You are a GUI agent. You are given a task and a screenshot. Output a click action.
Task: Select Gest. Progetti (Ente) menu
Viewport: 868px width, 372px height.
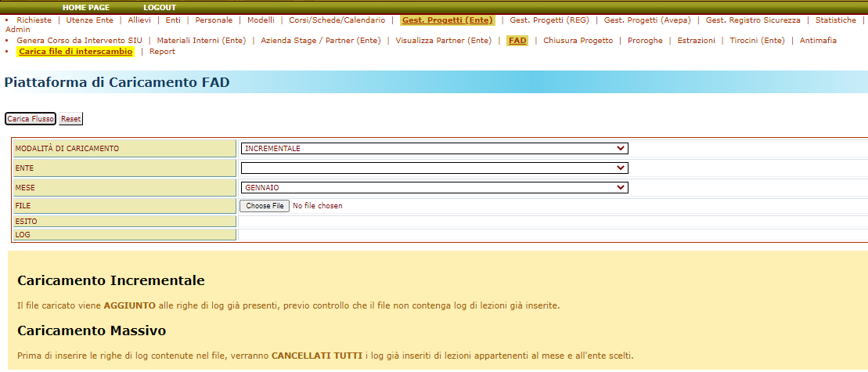click(x=447, y=20)
